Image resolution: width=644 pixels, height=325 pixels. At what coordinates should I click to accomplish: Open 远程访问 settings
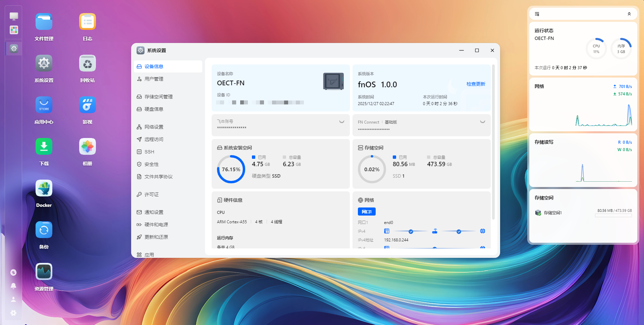click(x=168, y=139)
